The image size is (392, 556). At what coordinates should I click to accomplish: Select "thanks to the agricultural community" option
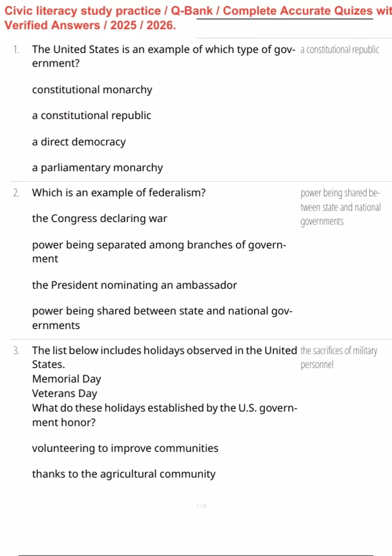tap(124, 474)
